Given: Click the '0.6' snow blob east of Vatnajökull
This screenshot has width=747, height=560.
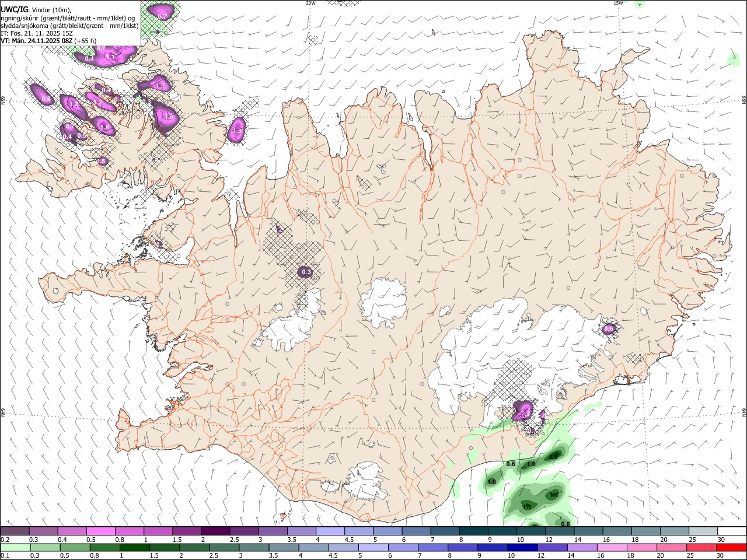Looking at the screenshot, I should pyautogui.click(x=609, y=329).
